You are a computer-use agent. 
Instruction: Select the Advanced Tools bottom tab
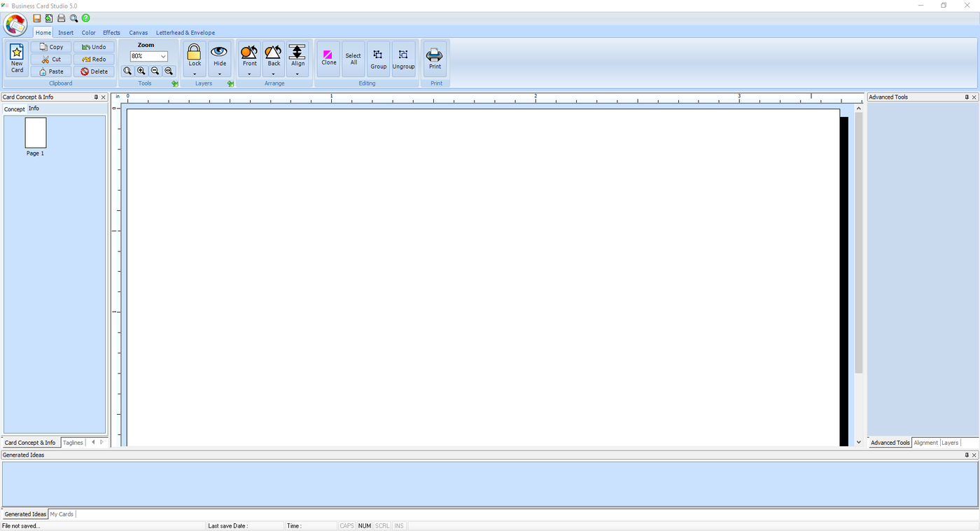pyautogui.click(x=890, y=443)
